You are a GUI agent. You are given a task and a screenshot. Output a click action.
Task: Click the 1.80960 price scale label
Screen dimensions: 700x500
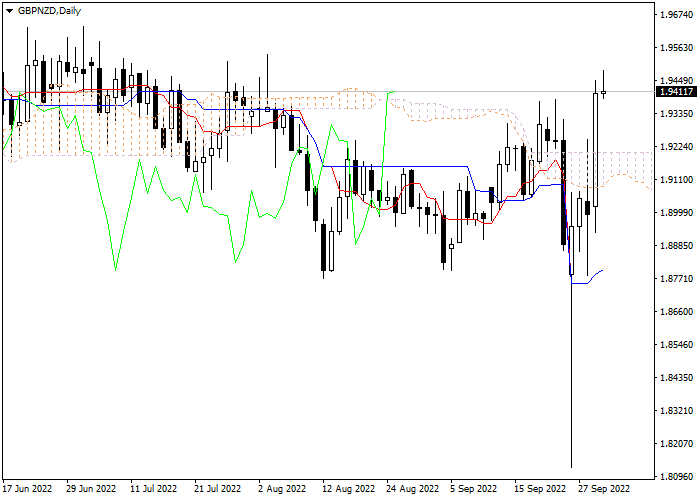tap(676, 477)
